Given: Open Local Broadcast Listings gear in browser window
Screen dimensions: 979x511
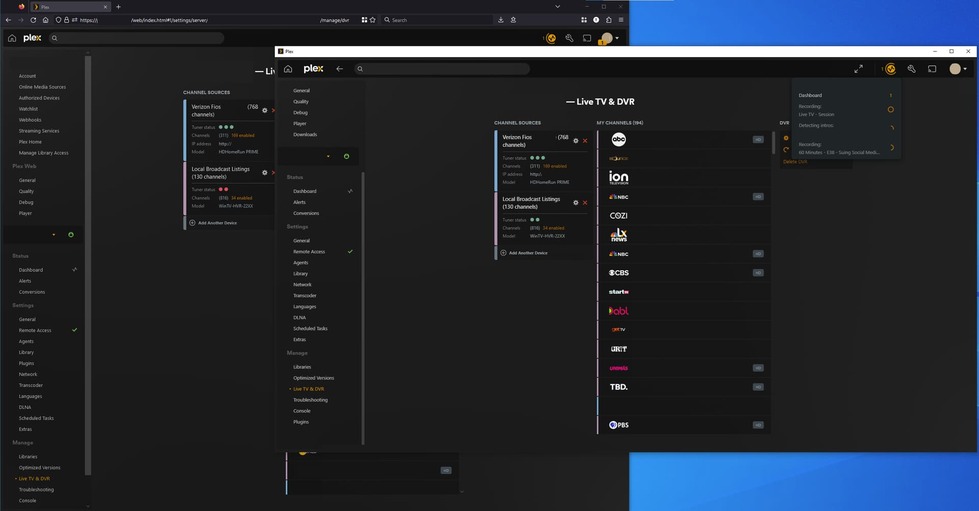Looking at the screenshot, I should (x=265, y=172).
